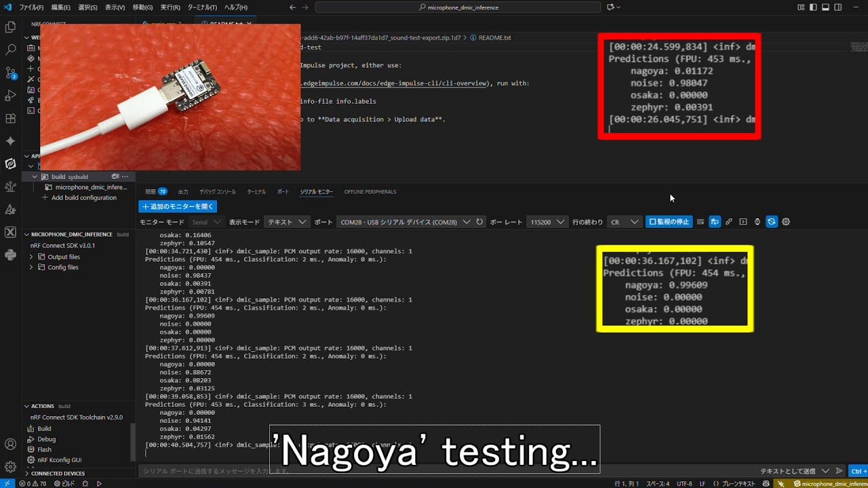
Task: Open the edgeimpulse.com docs link in README
Action: [x=393, y=83]
